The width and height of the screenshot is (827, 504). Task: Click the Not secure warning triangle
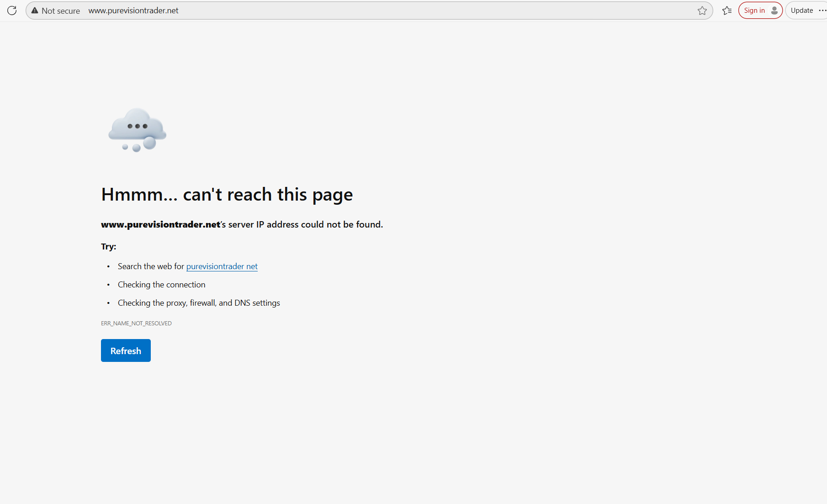(35, 11)
